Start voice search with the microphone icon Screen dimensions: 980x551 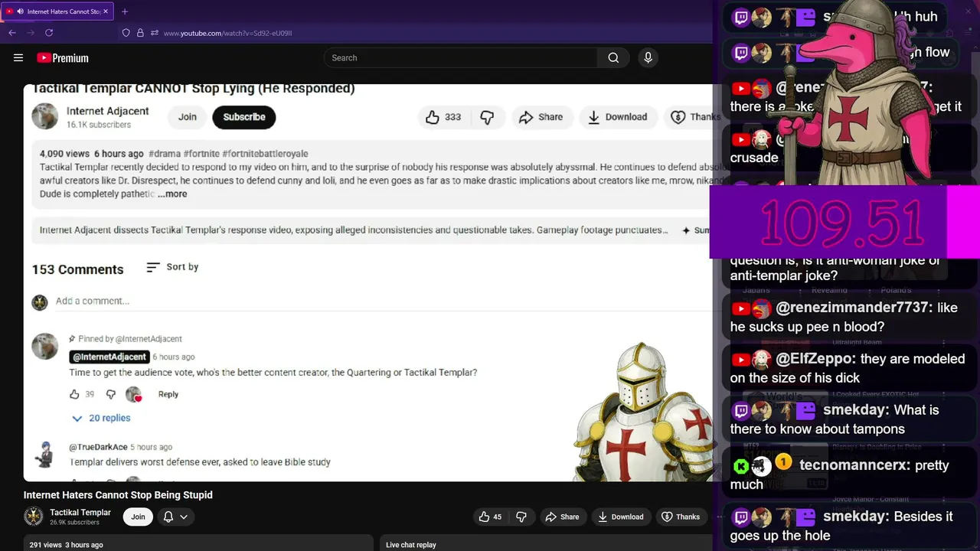pyautogui.click(x=648, y=58)
